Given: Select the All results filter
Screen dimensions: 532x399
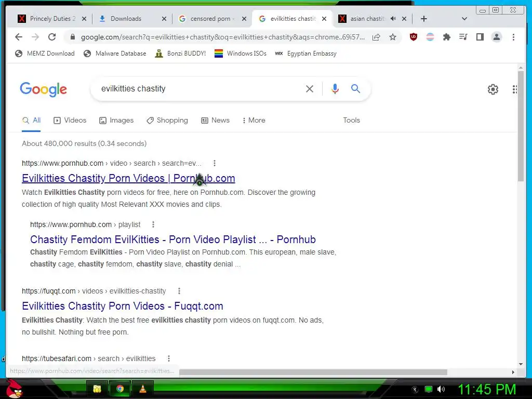Looking at the screenshot, I should tap(31, 121).
